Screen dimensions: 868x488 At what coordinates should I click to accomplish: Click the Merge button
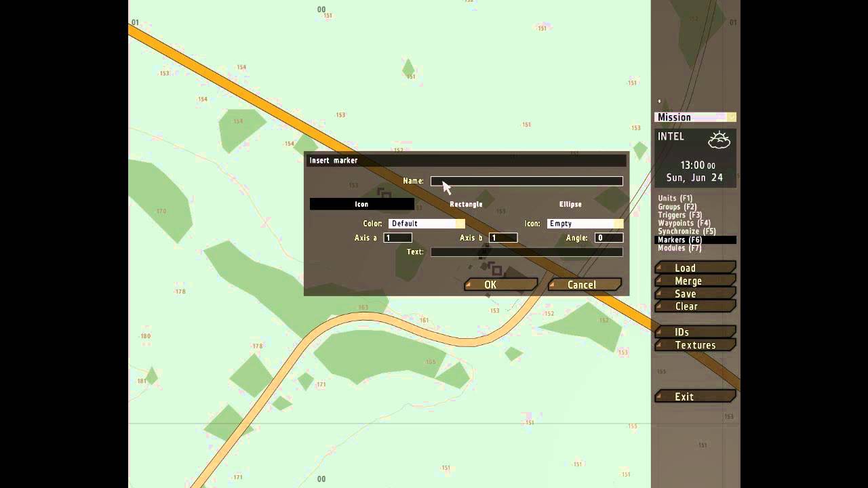(695, 281)
